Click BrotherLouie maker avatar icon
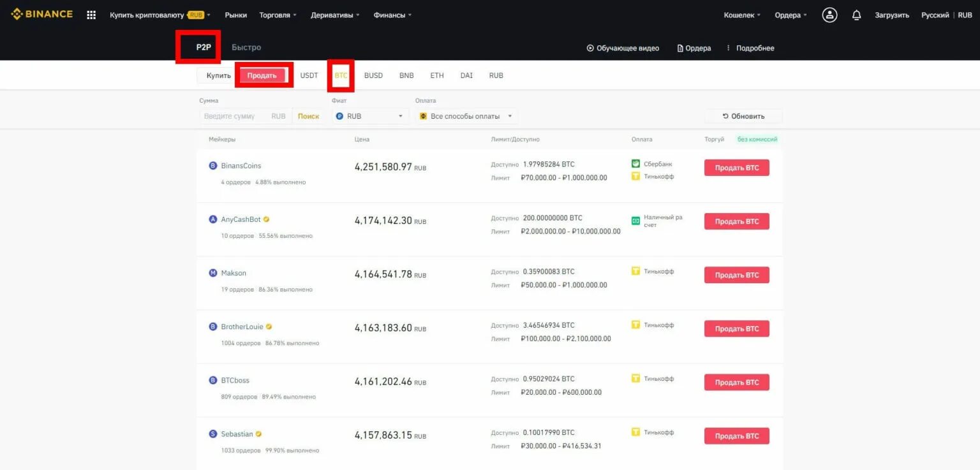 click(213, 327)
